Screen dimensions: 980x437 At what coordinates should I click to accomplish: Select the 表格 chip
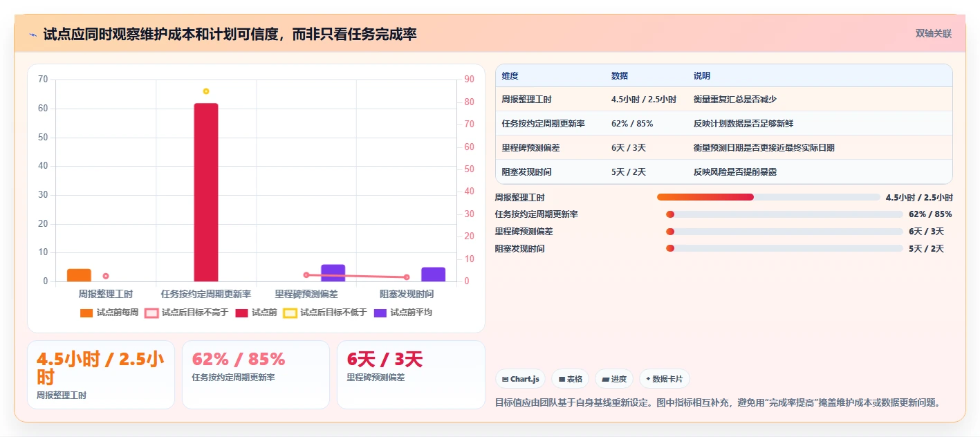click(x=571, y=379)
